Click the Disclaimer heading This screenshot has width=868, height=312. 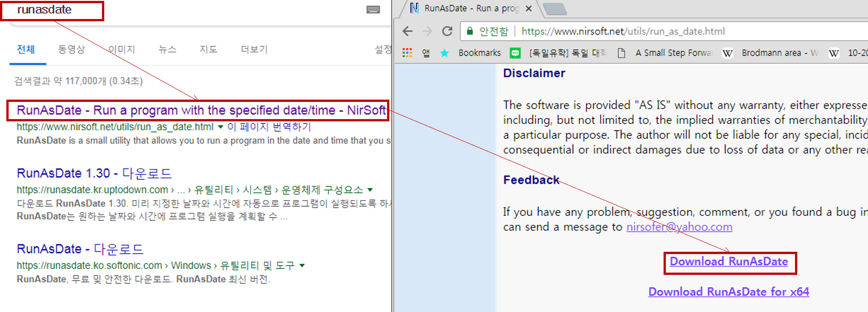[534, 73]
